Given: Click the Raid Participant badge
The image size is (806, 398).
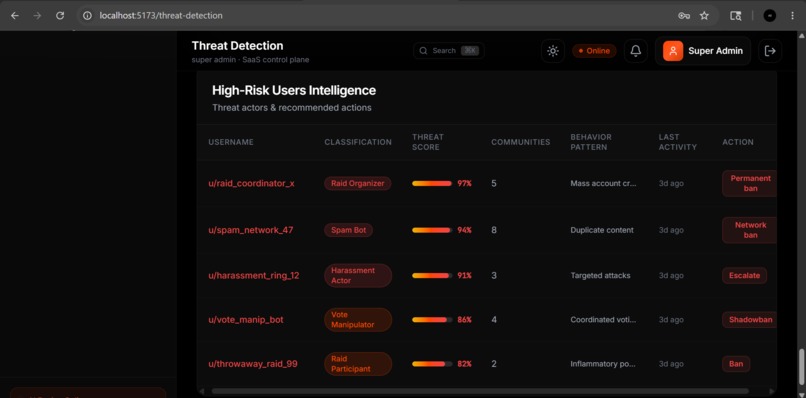Looking at the screenshot, I should tap(358, 364).
